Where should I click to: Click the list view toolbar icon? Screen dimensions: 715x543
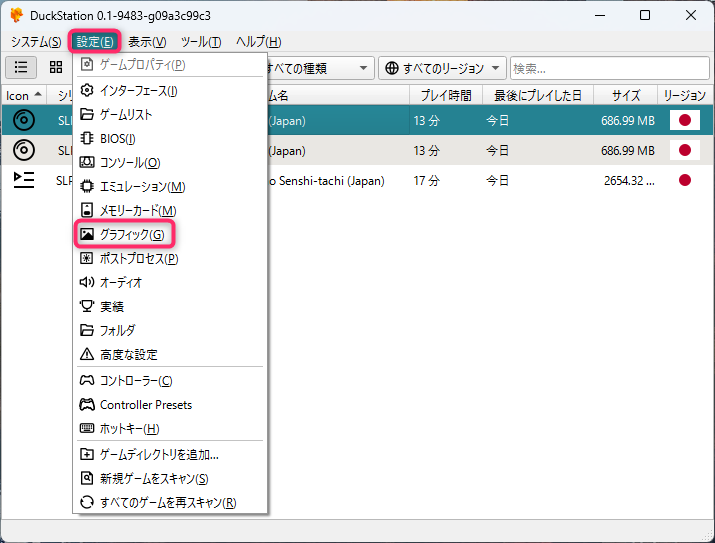point(21,67)
